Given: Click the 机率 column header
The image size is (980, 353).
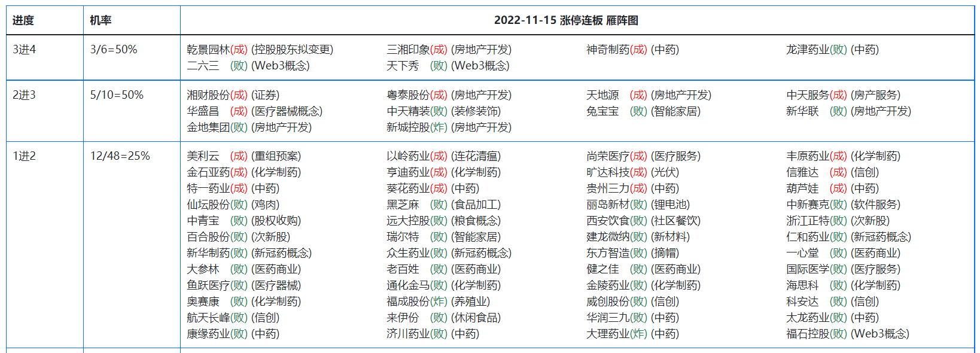Looking at the screenshot, I should (101, 20).
